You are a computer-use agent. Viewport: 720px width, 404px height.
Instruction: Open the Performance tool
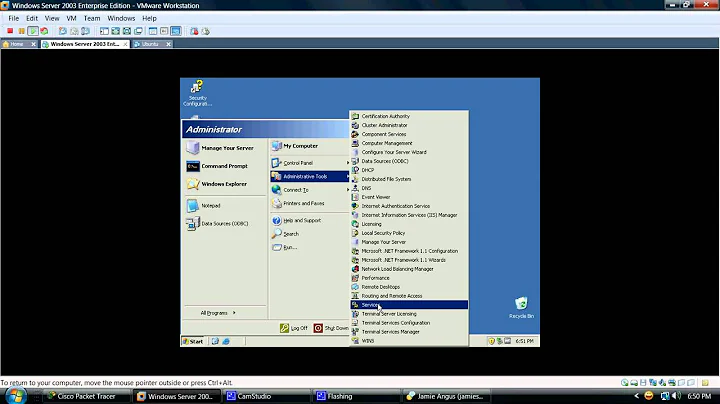(x=409, y=278)
